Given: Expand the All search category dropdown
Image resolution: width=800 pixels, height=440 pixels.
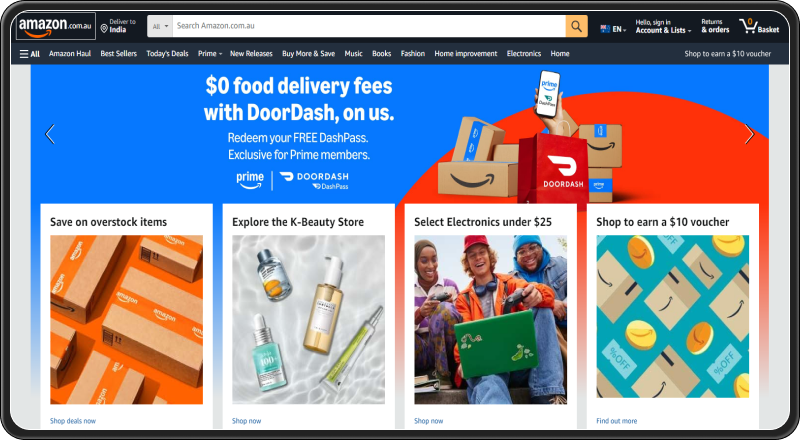Looking at the screenshot, I should click(160, 26).
